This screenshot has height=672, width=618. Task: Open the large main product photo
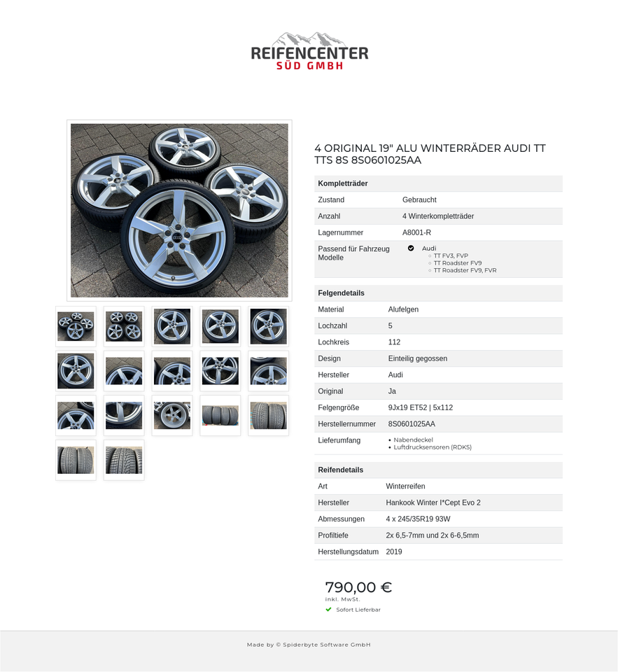click(x=179, y=210)
